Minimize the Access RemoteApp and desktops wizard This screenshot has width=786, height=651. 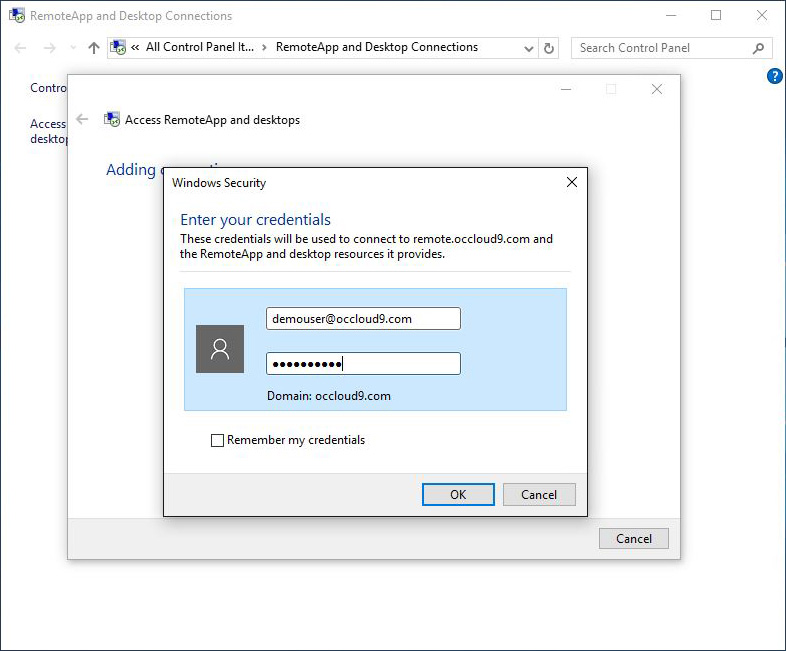[x=566, y=89]
